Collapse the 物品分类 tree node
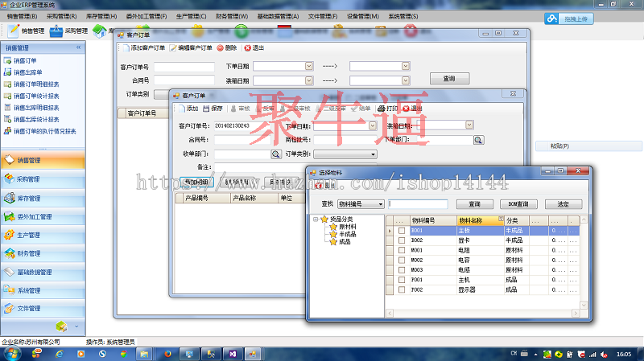Viewport: 644px width, 361px height. (x=316, y=219)
